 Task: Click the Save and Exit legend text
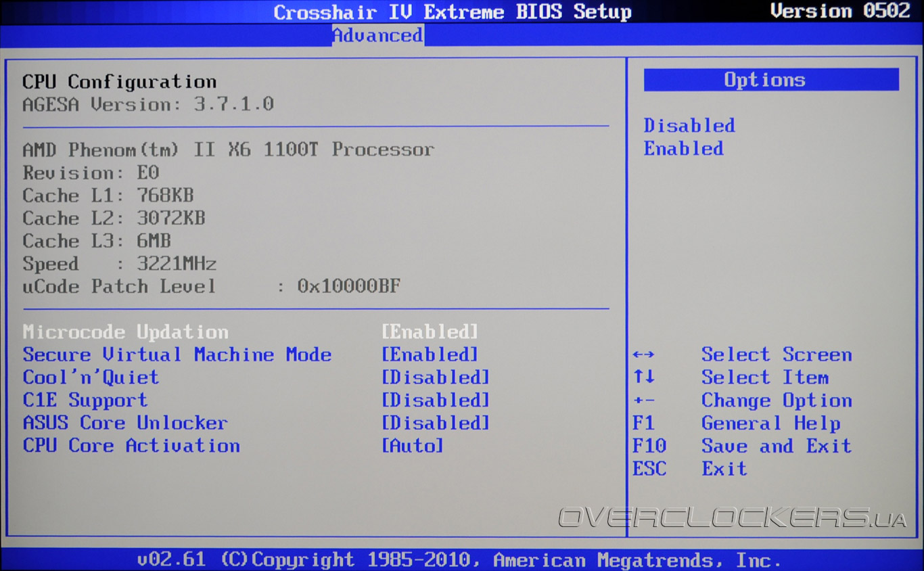coord(777,446)
